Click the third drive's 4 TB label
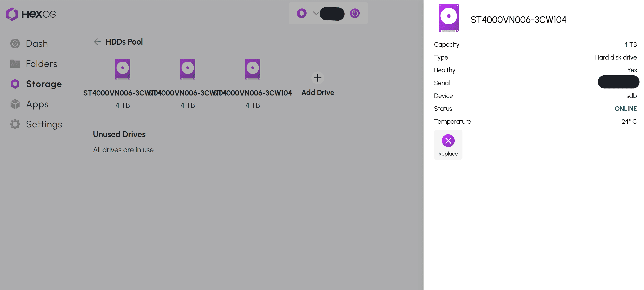 pyautogui.click(x=253, y=105)
